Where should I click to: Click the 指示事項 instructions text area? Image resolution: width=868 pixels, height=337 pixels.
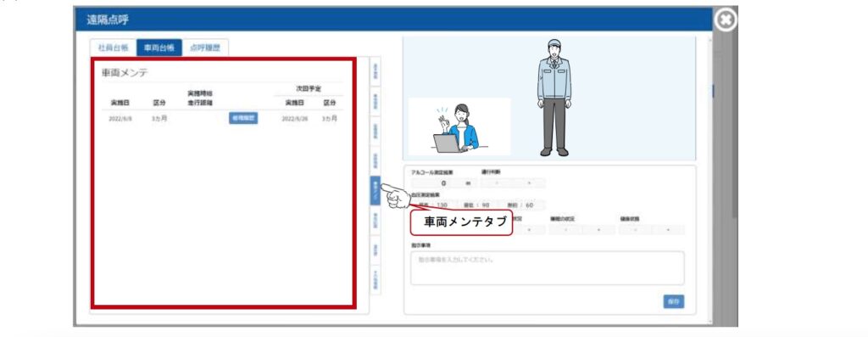pos(547,267)
